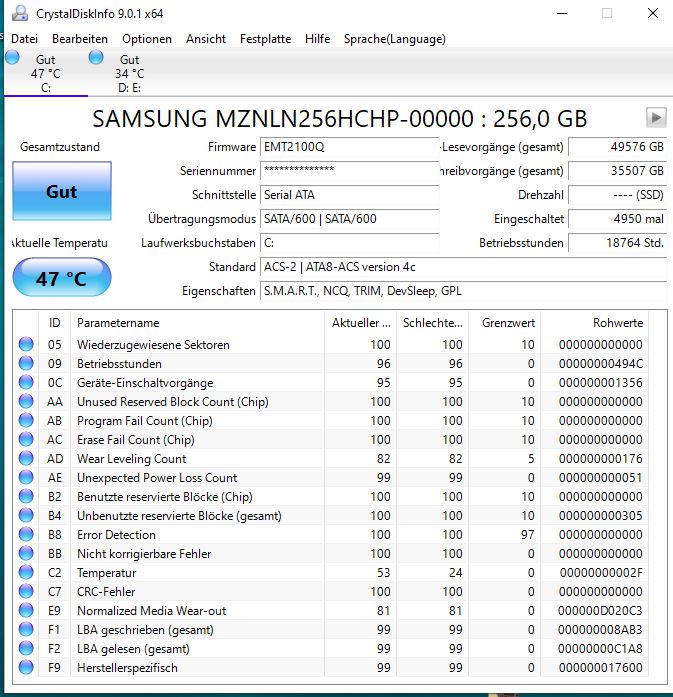Click status orb for LBA gelesen
The width and height of the screenshot is (673, 697).
[x=26, y=649]
